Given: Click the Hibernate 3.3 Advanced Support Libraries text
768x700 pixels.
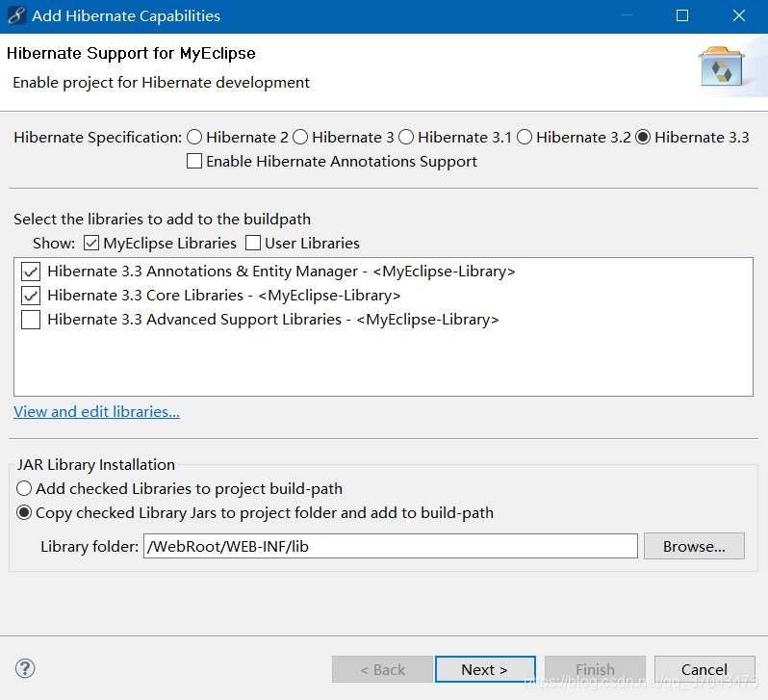Looking at the screenshot, I should [273, 320].
